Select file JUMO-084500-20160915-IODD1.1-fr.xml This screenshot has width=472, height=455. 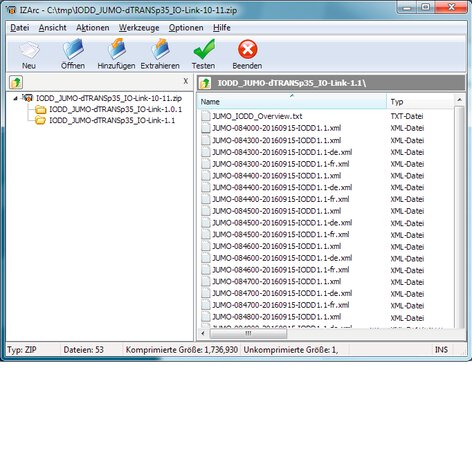[x=281, y=234]
